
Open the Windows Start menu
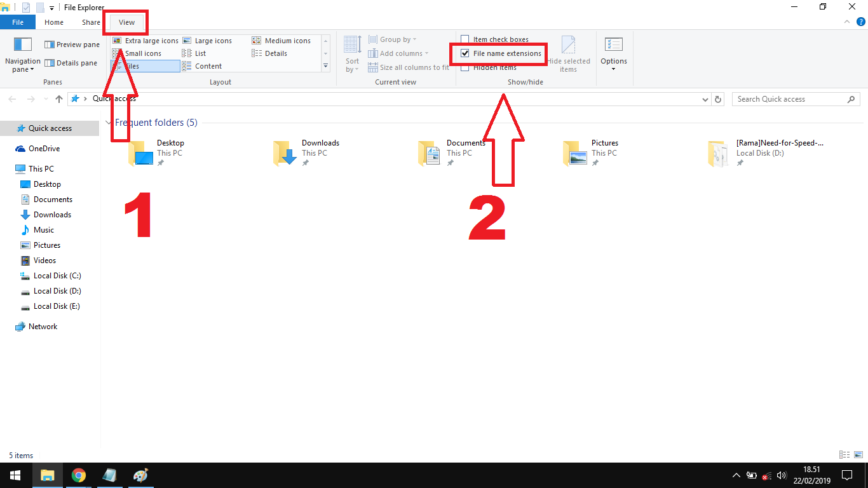(x=15, y=475)
